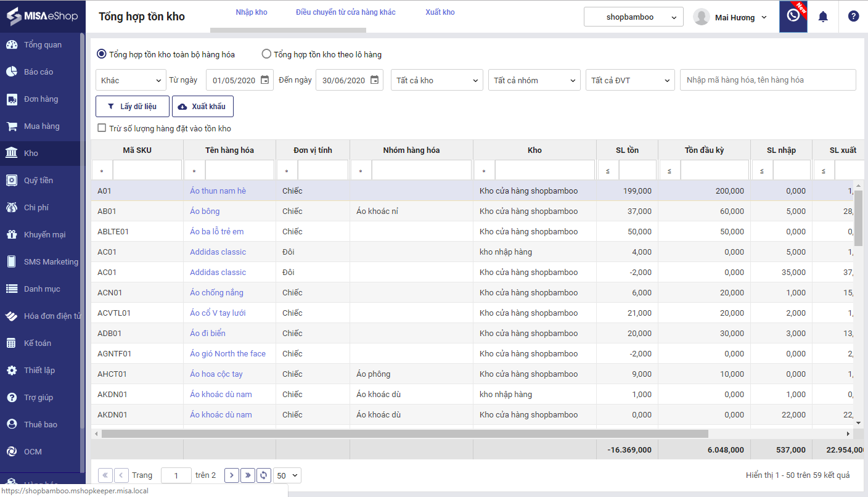Switch to the Nhập kho tab
Image resolution: width=868 pixels, height=497 pixels.
point(252,12)
